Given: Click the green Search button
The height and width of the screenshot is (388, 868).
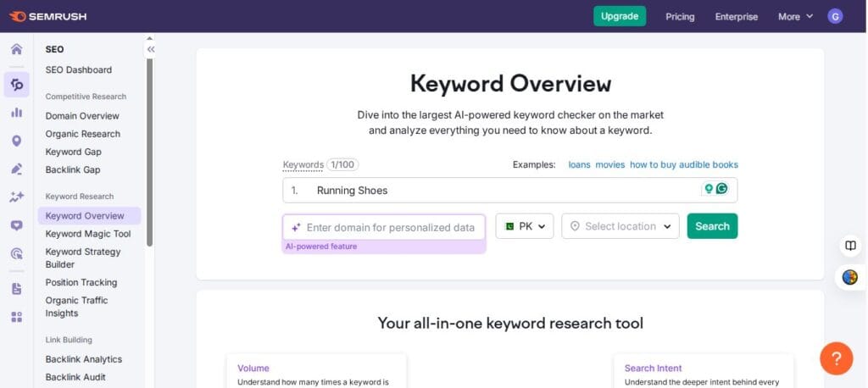Looking at the screenshot, I should (x=712, y=226).
